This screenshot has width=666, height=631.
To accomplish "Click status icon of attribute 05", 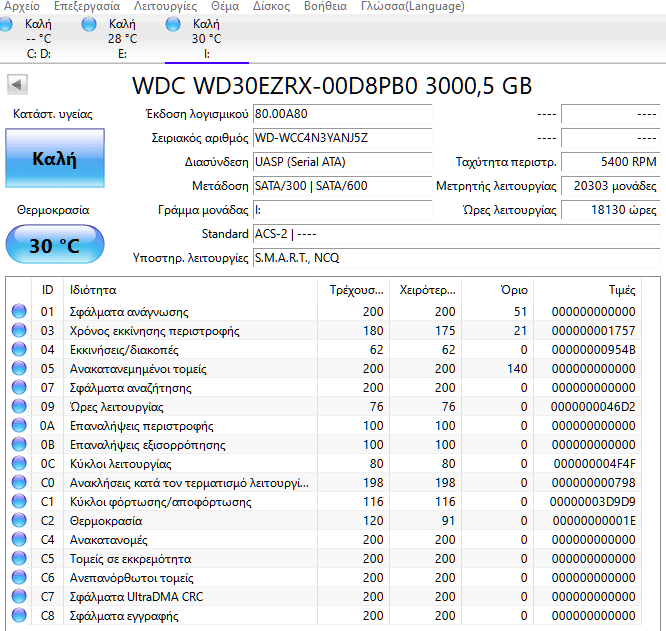I will pyautogui.click(x=19, y=368).
